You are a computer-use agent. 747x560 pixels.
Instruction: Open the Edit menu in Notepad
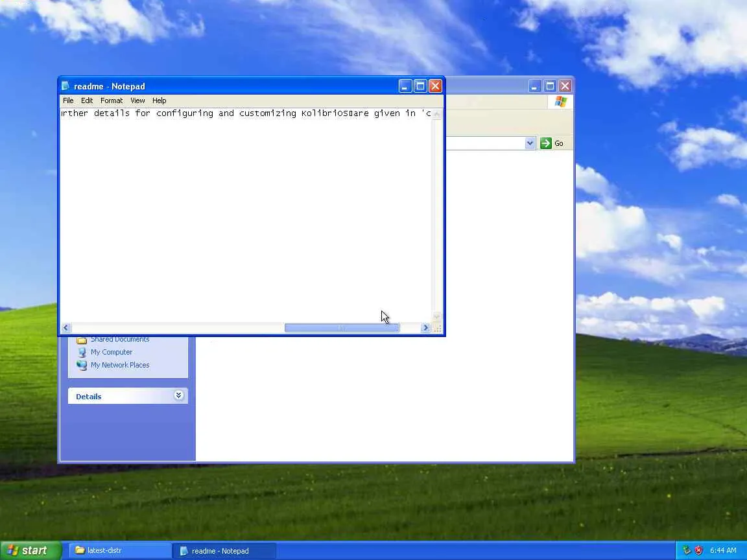tap(87, 100)
